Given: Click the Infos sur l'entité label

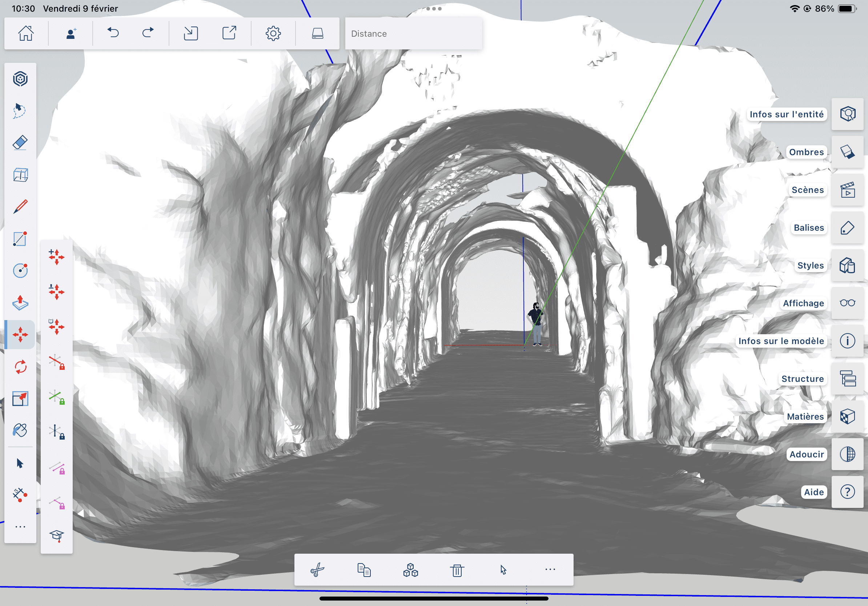Looking at the screenshot, I should pyautogui.click(x=786, y=114).
